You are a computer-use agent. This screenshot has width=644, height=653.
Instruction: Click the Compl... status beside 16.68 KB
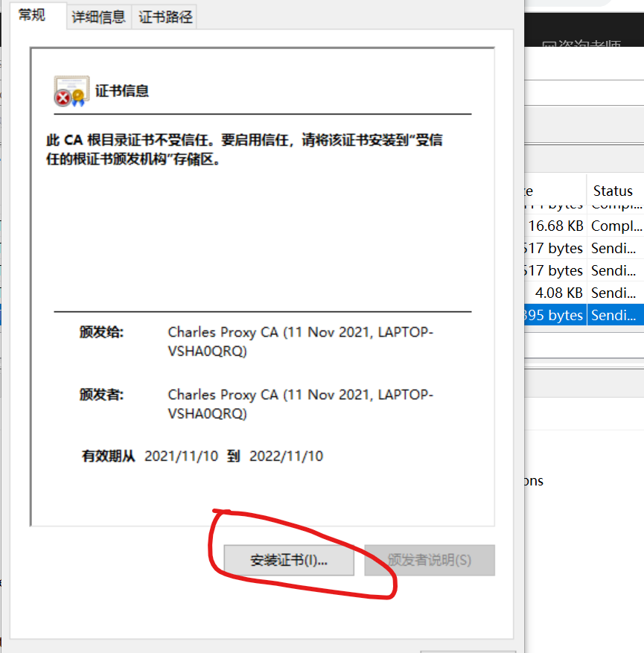tap(616, 226)
